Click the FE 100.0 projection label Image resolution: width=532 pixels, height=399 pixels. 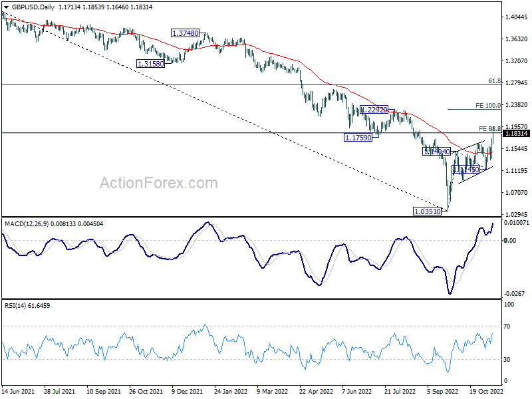click(x=487, y=106)
